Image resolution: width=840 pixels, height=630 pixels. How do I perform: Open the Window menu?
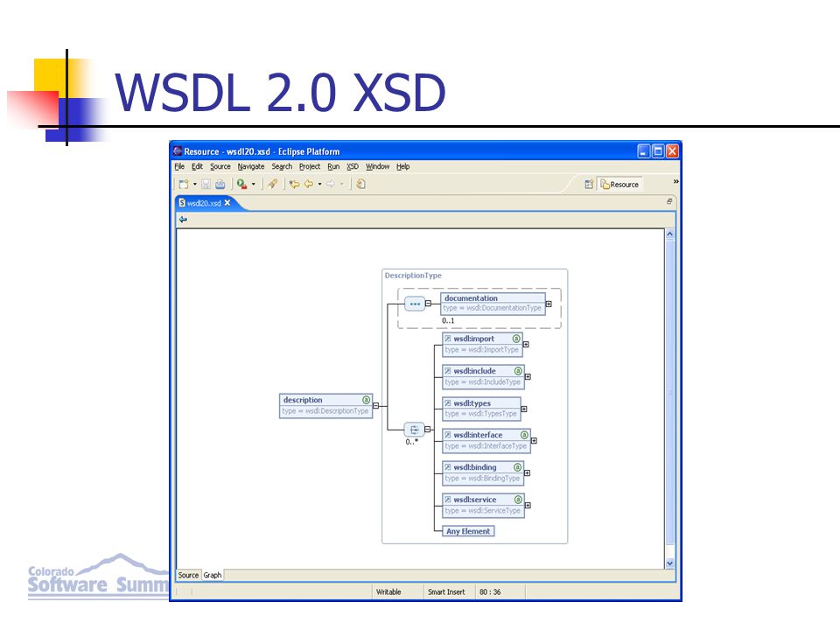378,166
